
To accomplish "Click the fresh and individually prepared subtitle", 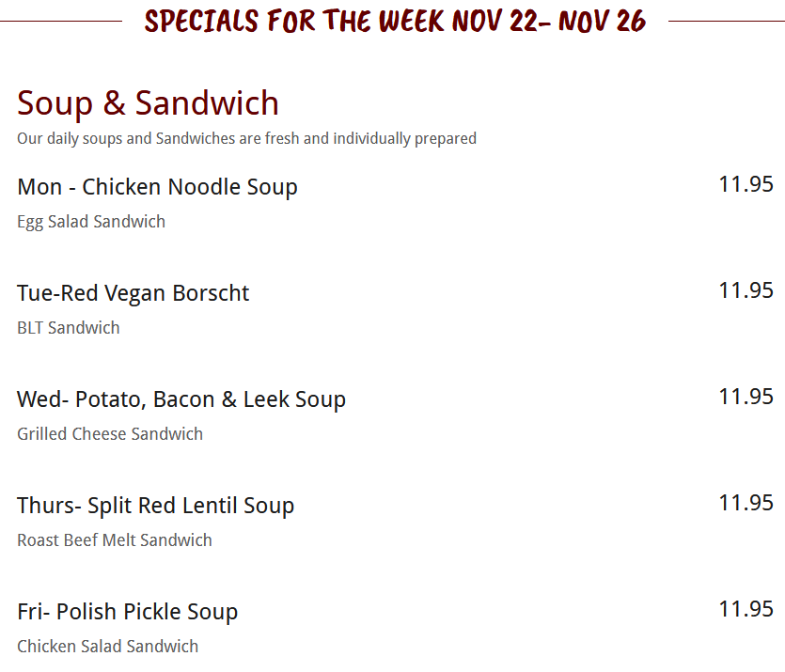I will point(246,139).
